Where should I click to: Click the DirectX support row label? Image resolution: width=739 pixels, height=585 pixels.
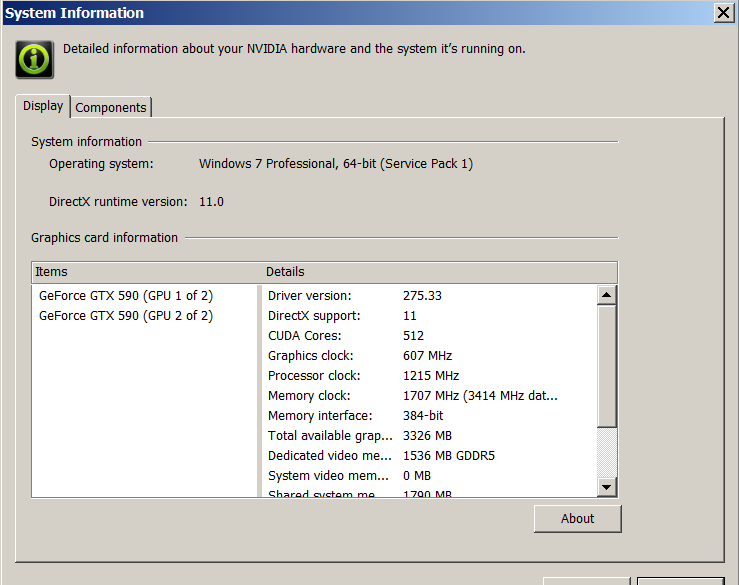pos(314,315)
